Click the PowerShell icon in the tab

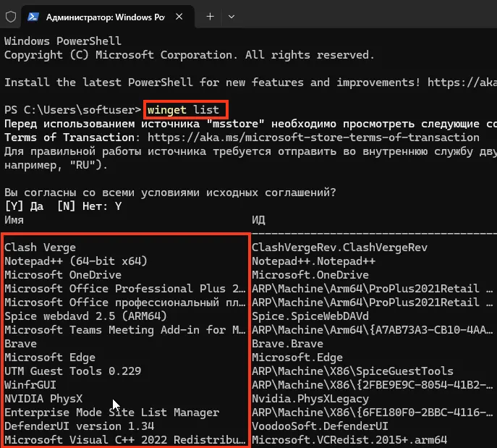[x=33, y=17]
